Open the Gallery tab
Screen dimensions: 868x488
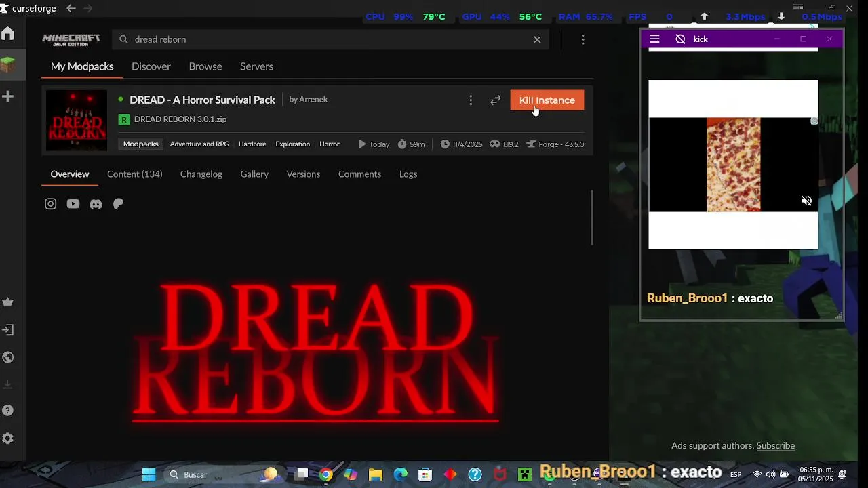pos(254,174)
